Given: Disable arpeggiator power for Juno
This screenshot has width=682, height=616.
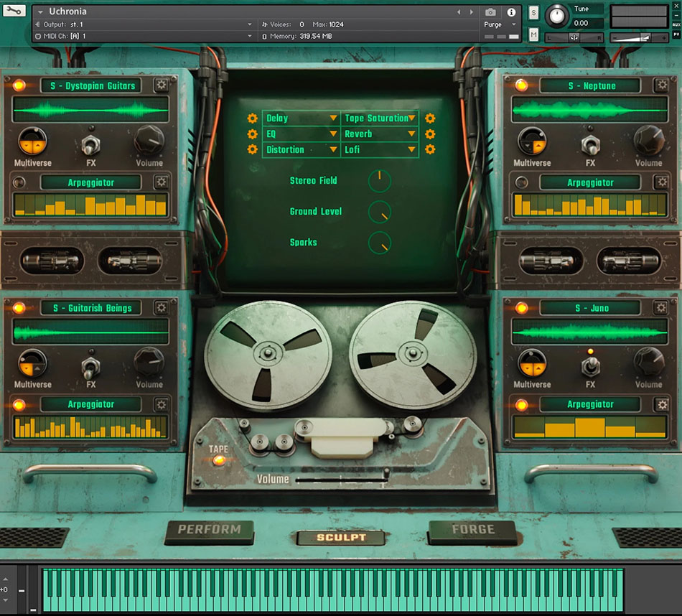Looking at the screenshot, I should 520,405.
